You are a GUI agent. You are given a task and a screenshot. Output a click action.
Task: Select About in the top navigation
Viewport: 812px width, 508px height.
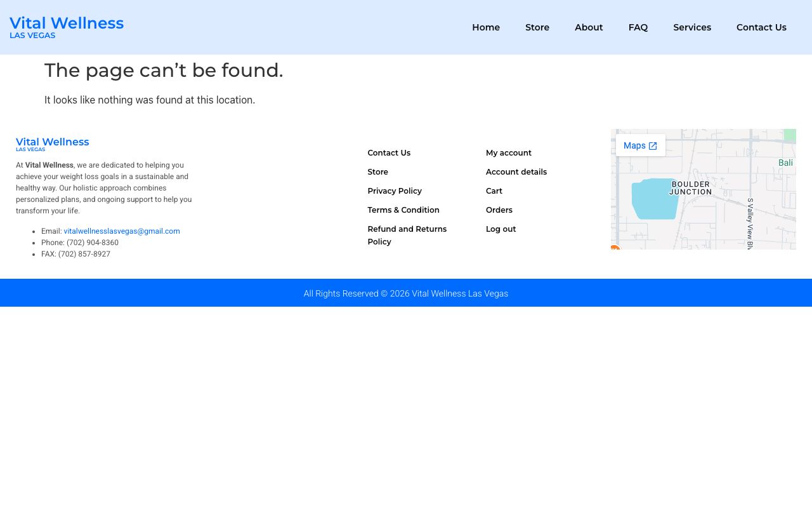pos(589,27)
